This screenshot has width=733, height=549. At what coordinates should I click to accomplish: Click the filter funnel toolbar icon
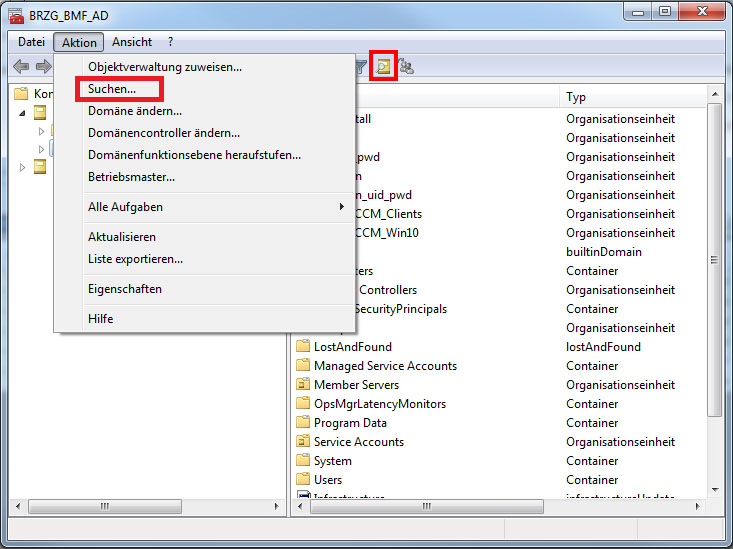click(x=362, y=66)
